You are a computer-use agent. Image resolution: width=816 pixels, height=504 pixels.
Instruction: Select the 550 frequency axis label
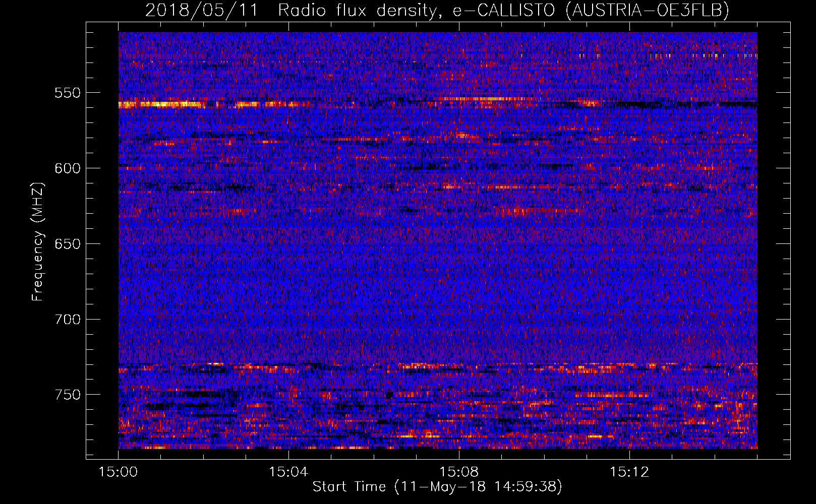[68, 93]
